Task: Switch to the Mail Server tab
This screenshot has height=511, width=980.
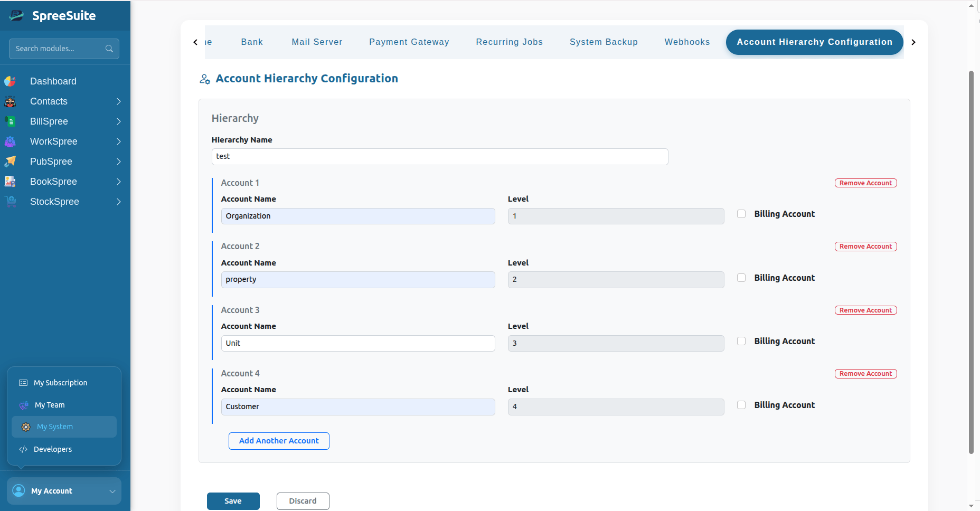Action: tap(317, 42)
